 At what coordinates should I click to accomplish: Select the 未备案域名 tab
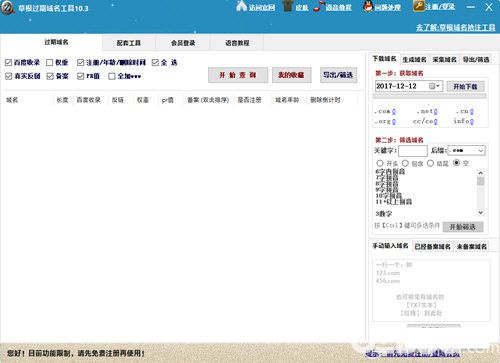tap(472, 247)
